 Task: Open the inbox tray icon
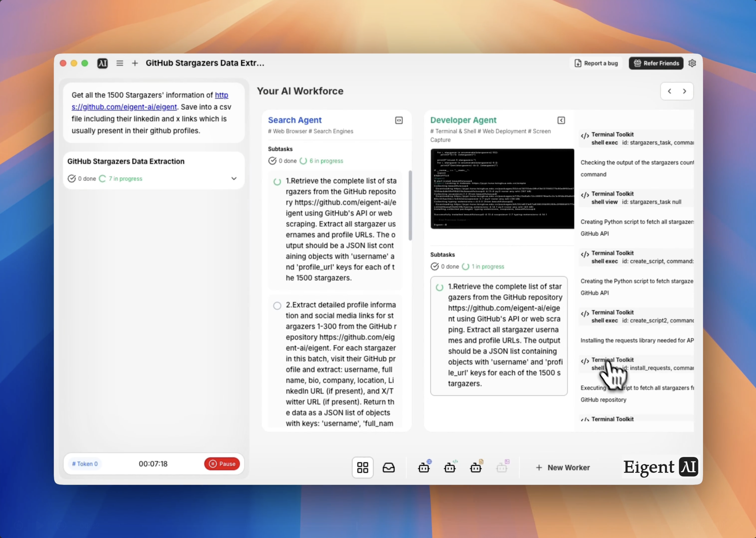click(389, 468)
